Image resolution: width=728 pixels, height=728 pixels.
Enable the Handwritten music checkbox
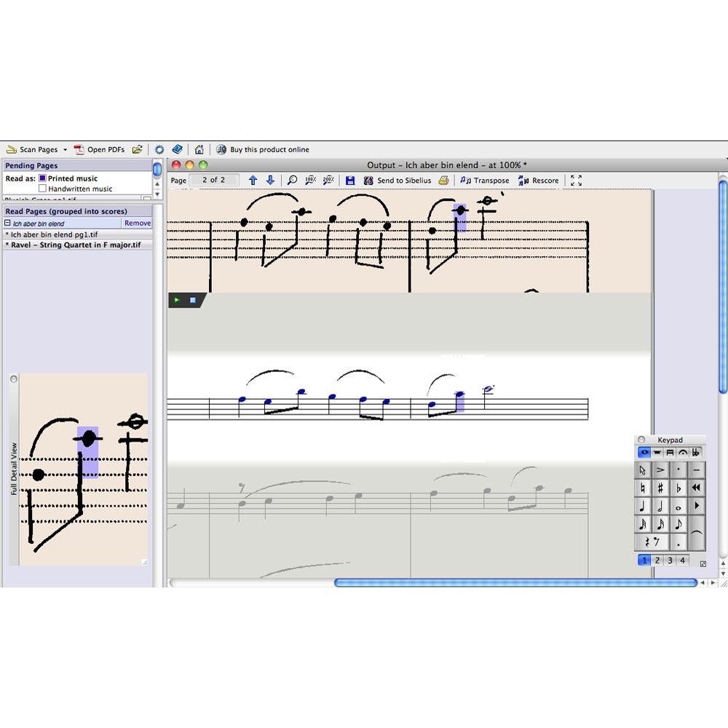[x=43, y=189]
